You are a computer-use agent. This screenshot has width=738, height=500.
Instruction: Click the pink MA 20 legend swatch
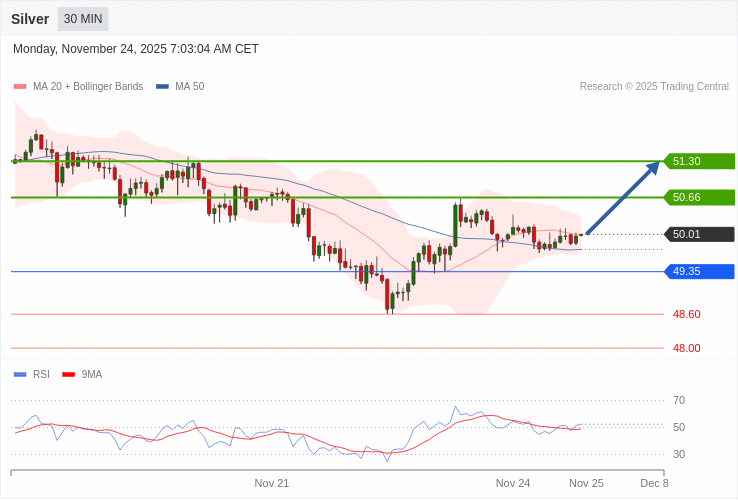pyautogui.click(x=20, y=87)
